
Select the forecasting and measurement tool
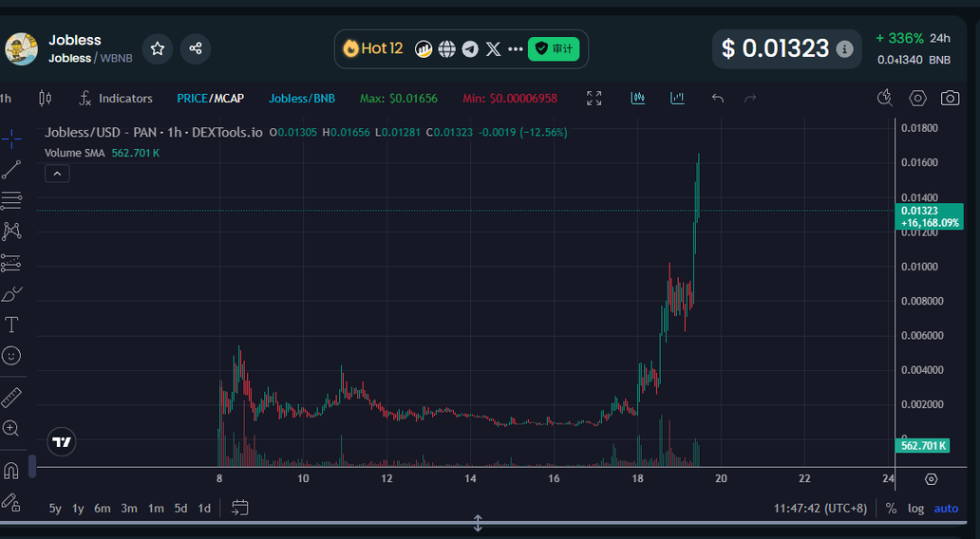[x=11, y=263]
